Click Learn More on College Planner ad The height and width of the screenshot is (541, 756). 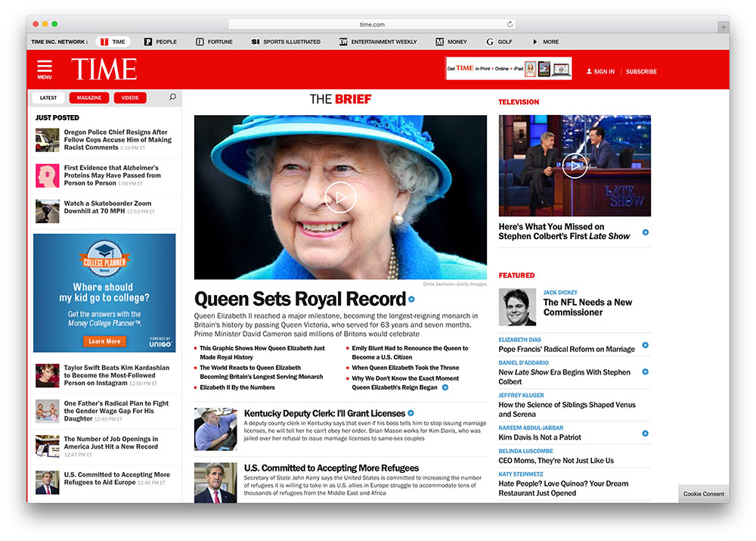click(x=104, y=341)
